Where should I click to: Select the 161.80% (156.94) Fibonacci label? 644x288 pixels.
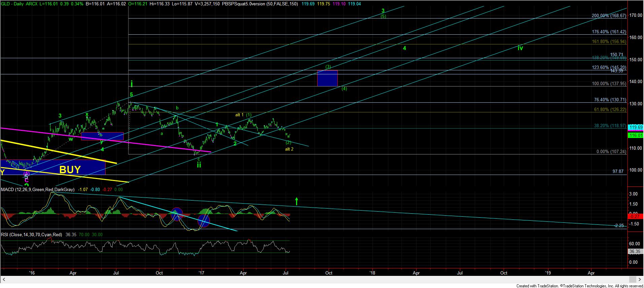click(x=609, y=42)
